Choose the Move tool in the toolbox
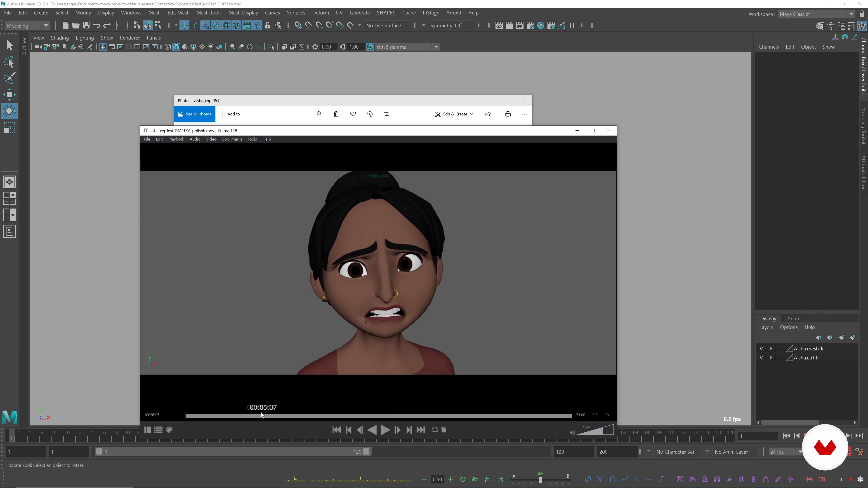The width and height of the screenshot is (868, 488). click(9, 95)
